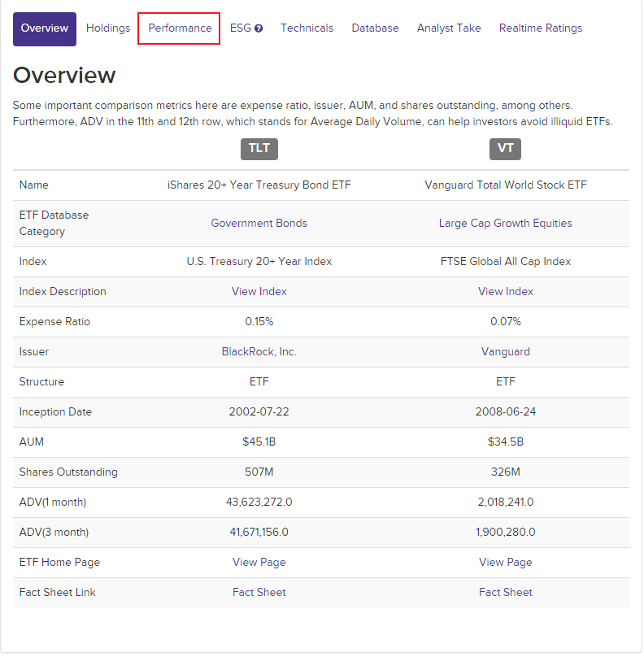Open the VT Fact Sheet link
The height and width of the screenshot is (657, 644).
pos(506,593)
